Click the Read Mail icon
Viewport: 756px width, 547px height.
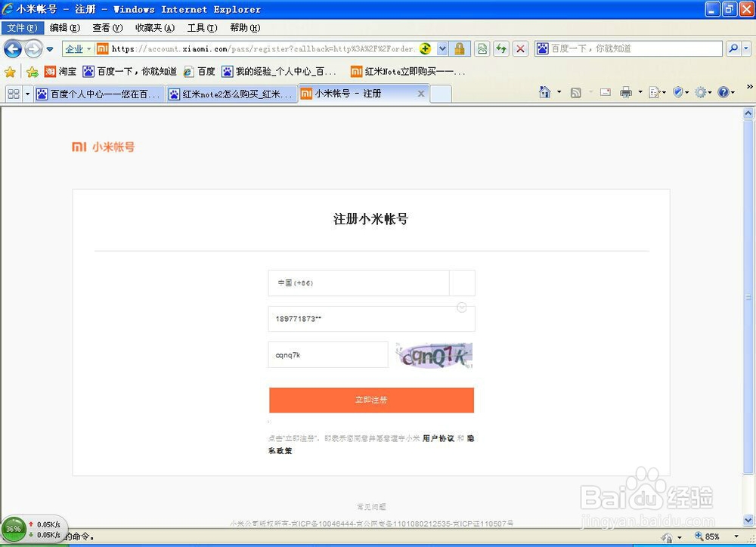(x=606, y=92)
